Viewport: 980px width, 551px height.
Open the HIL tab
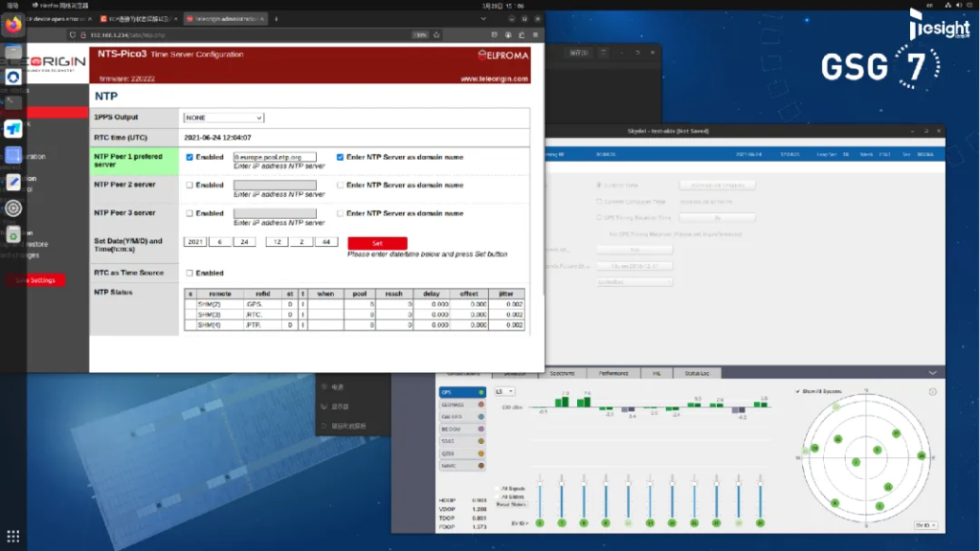coord(657,374)
